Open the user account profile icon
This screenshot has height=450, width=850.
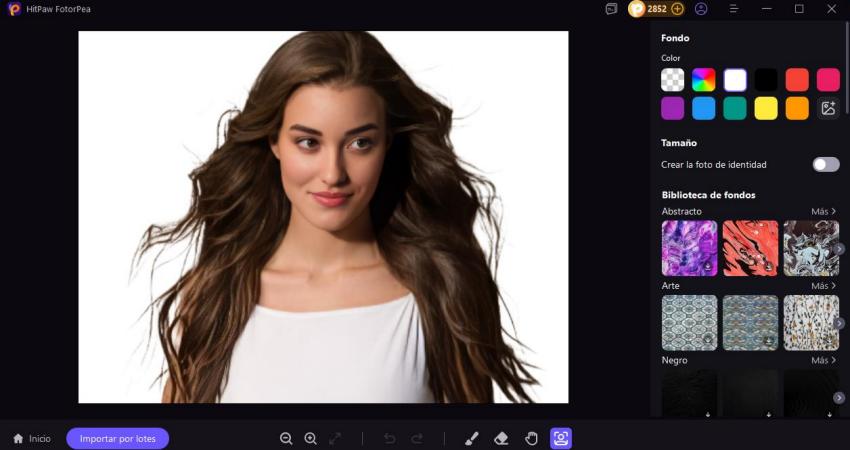click(x=701, y=9)
